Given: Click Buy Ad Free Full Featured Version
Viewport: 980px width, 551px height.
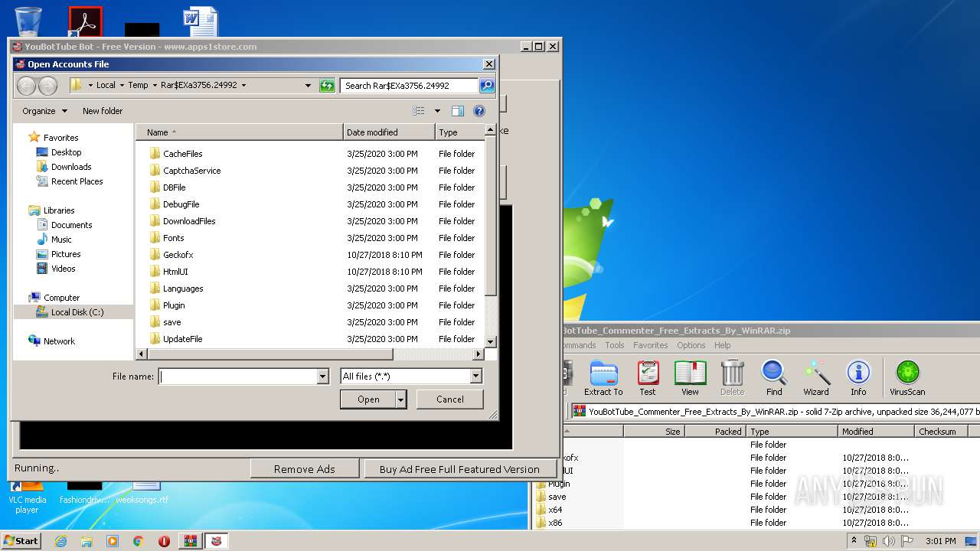Looking at the screenshot, I should pos(459,469).
